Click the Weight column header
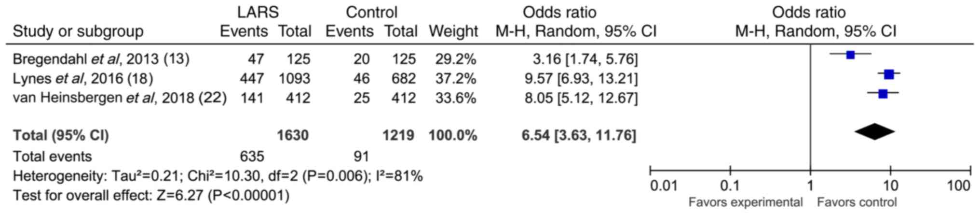This screenshot has height=215, width=980. (x=453, y=31)
